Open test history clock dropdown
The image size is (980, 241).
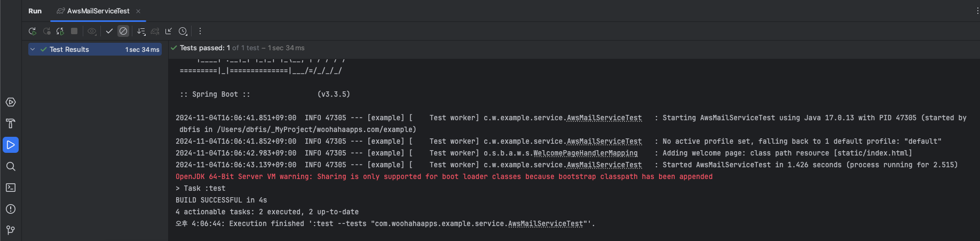point(183,32)
